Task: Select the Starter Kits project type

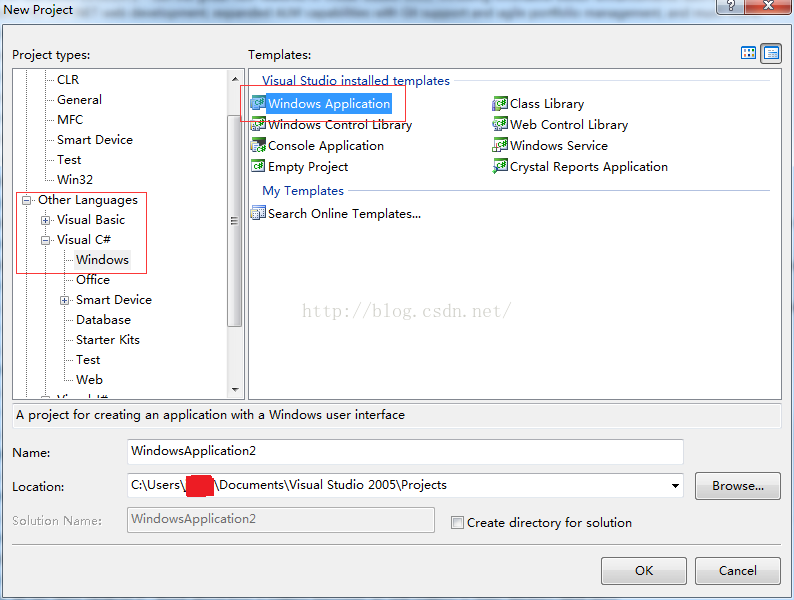Action: (108, 340)
